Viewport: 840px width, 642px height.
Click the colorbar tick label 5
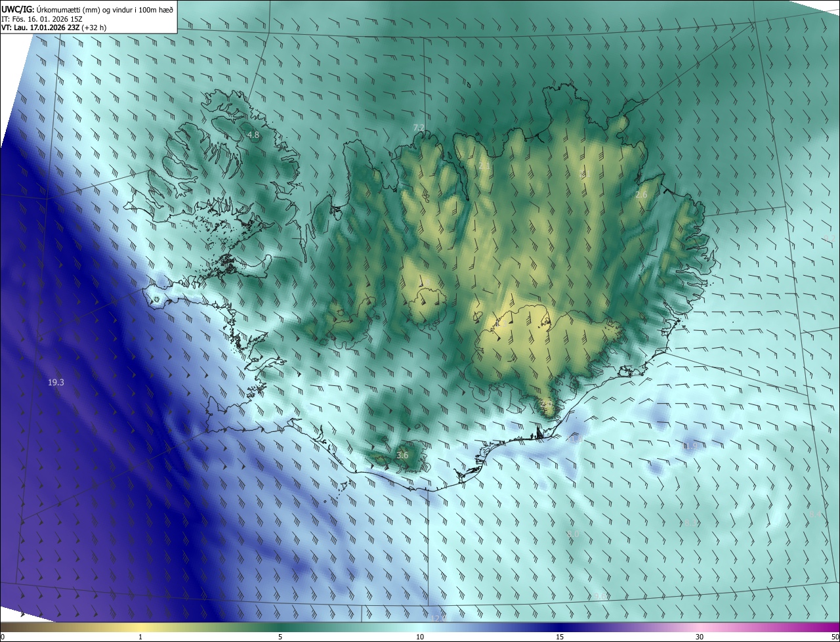(280, 637)
